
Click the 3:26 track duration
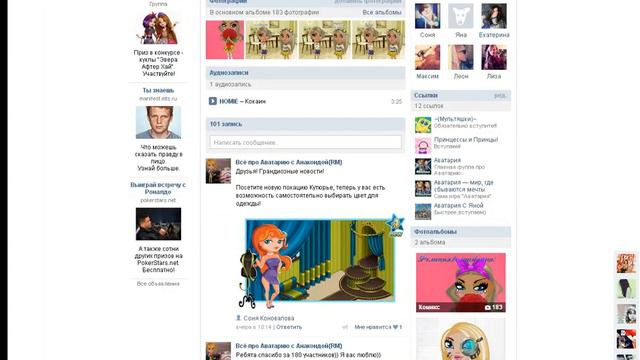pos(396,101)
